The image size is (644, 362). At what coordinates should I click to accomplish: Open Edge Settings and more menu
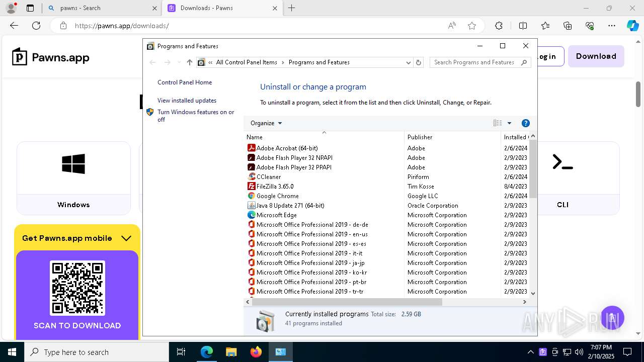tap(612, 26)
